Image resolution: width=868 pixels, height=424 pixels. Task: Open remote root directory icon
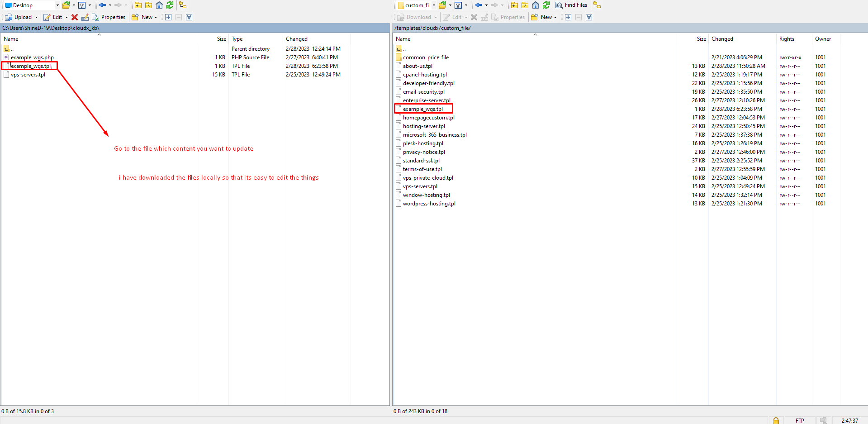coord(525,5)
